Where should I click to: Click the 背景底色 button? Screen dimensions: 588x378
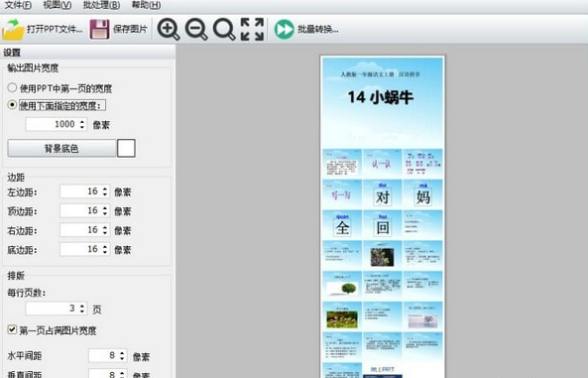61,148
